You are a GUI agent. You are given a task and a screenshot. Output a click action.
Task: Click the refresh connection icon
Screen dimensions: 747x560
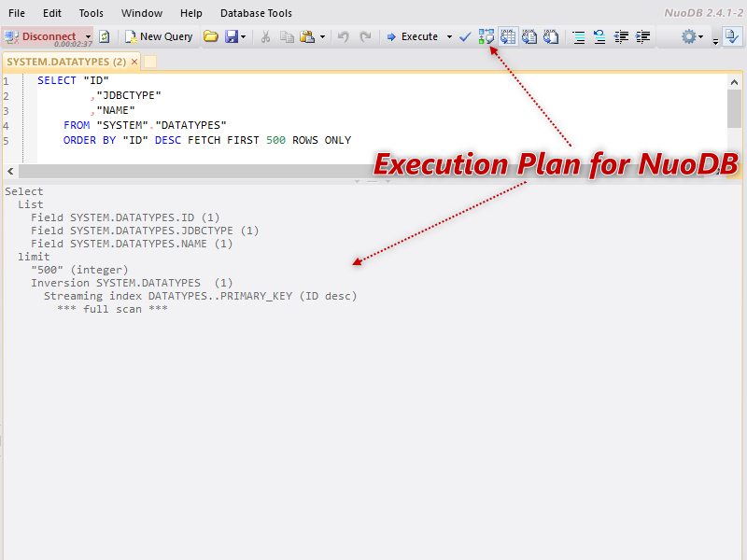point(105,36)
